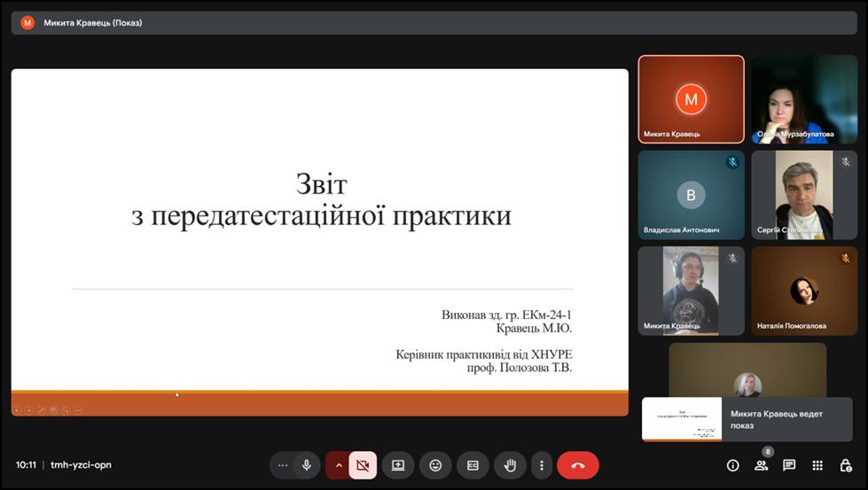Open the emoji reactions panel

click(x=435, y=465)
